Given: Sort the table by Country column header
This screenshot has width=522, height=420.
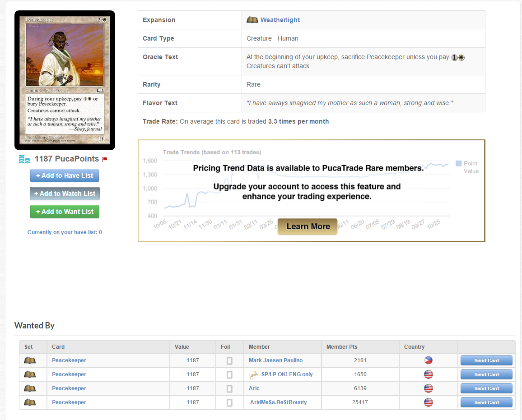Looking at the screenshot, I should (x=414, y=347).
